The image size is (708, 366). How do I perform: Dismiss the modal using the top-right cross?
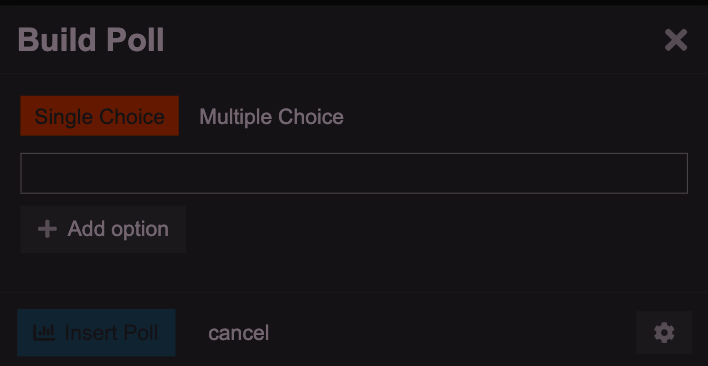[x=675, y=40]
